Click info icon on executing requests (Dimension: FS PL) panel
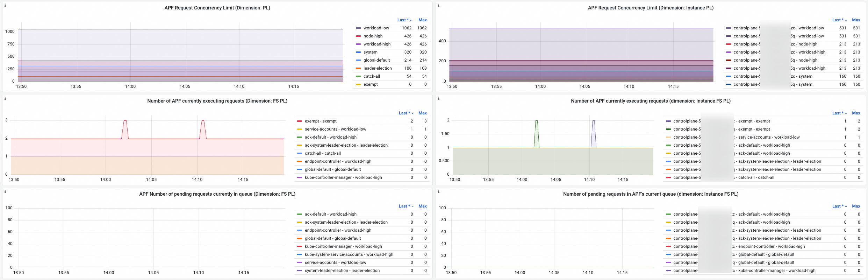The width and height of the screenshot is (868, 280). point(5,99)
